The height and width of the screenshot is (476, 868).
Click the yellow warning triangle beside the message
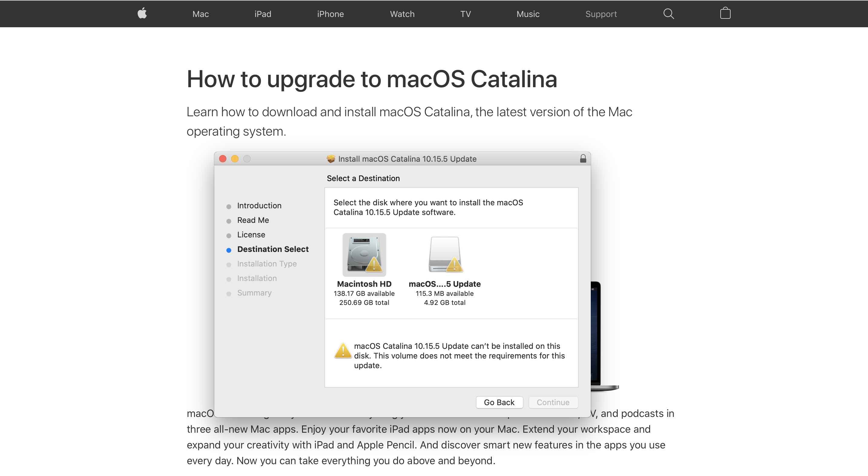coord(343,351)
